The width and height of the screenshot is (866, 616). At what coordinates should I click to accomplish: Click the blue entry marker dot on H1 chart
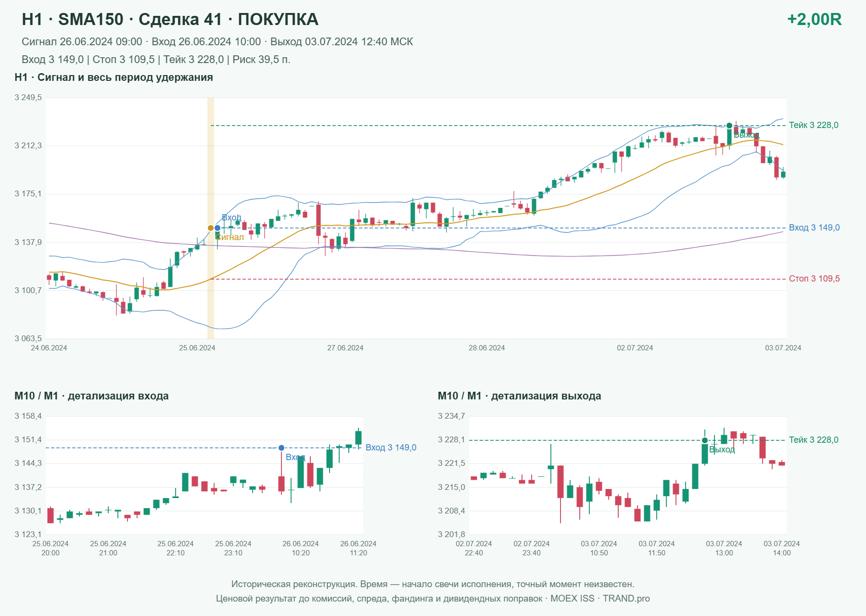217,228
